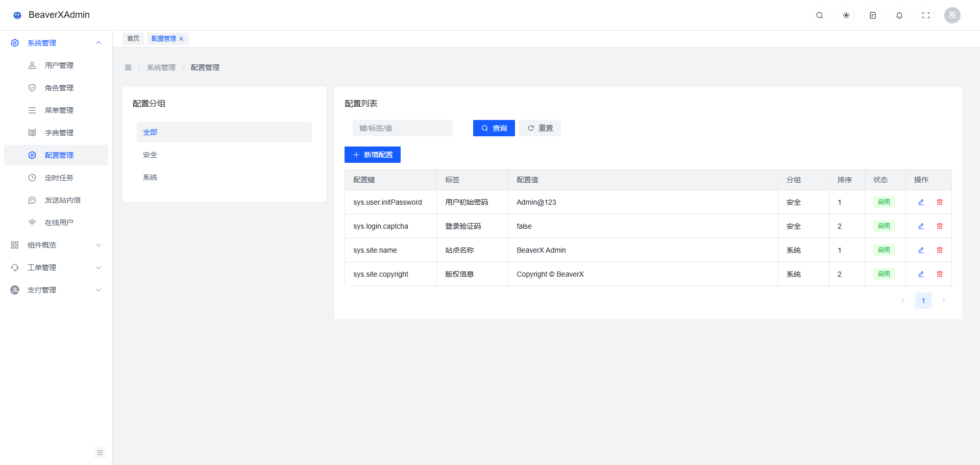
Task: Click the sys.login.captcha key cell
Action: [390, 226]
